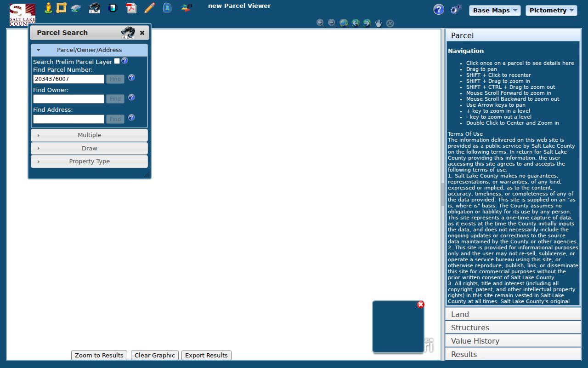The height and width of the screenshot is (368, 588).
Task: Click the Export Results button
Action: point(206,355)
